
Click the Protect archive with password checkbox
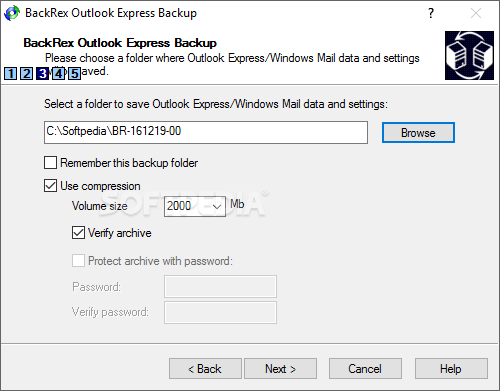[x=78, y=261]
